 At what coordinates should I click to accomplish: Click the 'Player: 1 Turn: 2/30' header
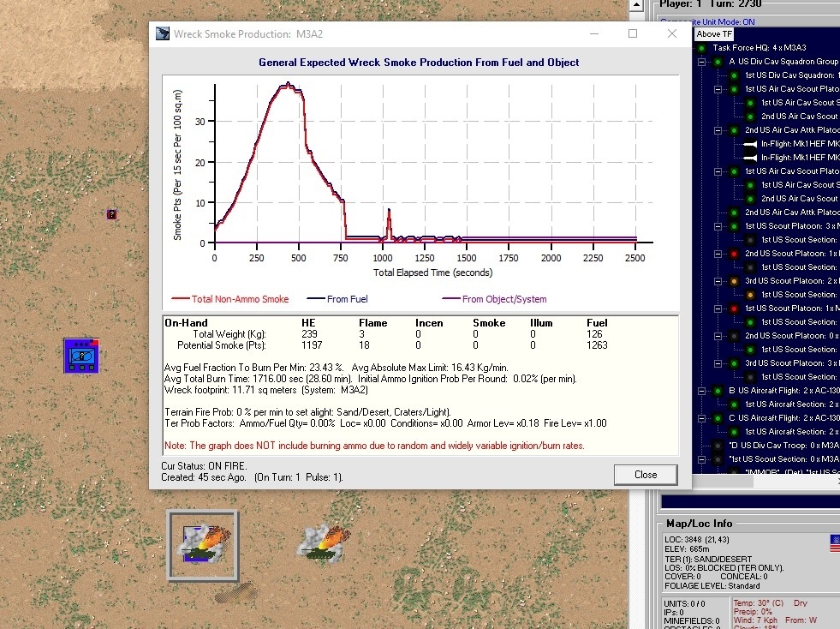pos(711,4)
